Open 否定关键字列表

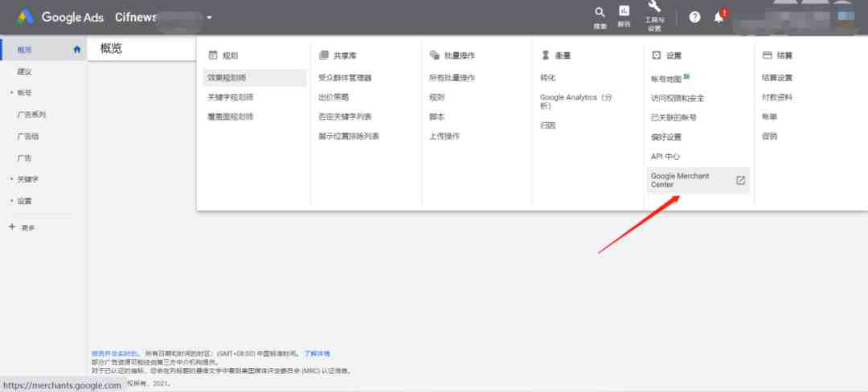(x=345, y=117)
